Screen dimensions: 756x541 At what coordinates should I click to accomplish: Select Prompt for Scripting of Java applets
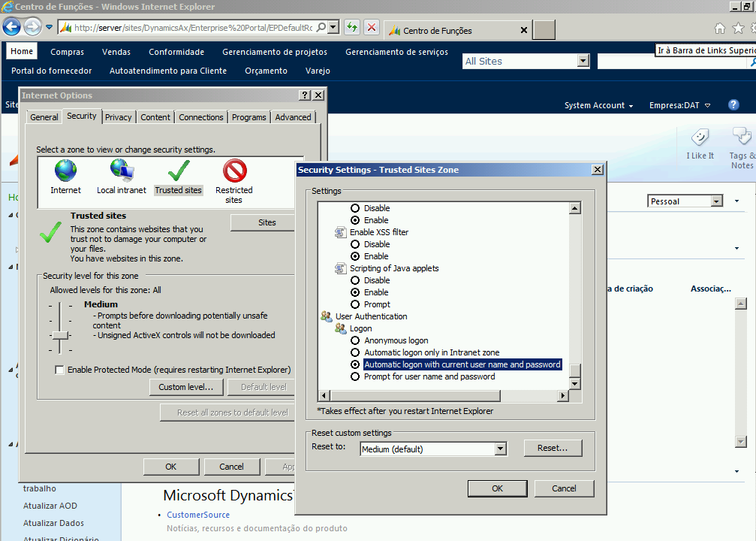point(355,304)
